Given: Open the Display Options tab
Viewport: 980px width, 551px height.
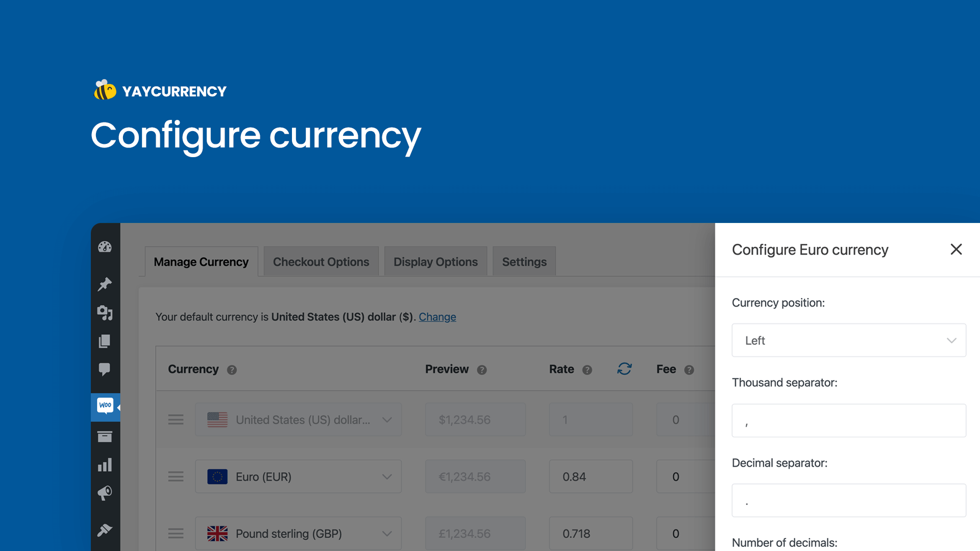Looking at the screenshot, I should [x=435, y=261].
